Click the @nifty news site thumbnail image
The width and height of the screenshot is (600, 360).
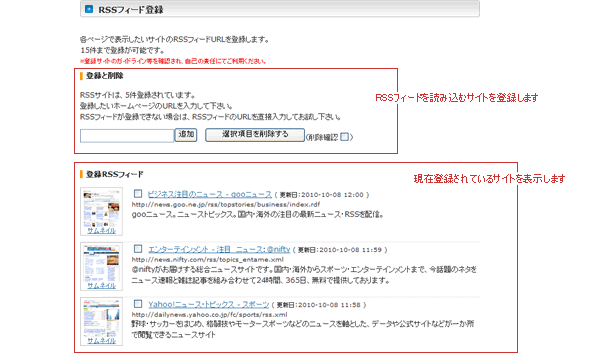point(101,264)
